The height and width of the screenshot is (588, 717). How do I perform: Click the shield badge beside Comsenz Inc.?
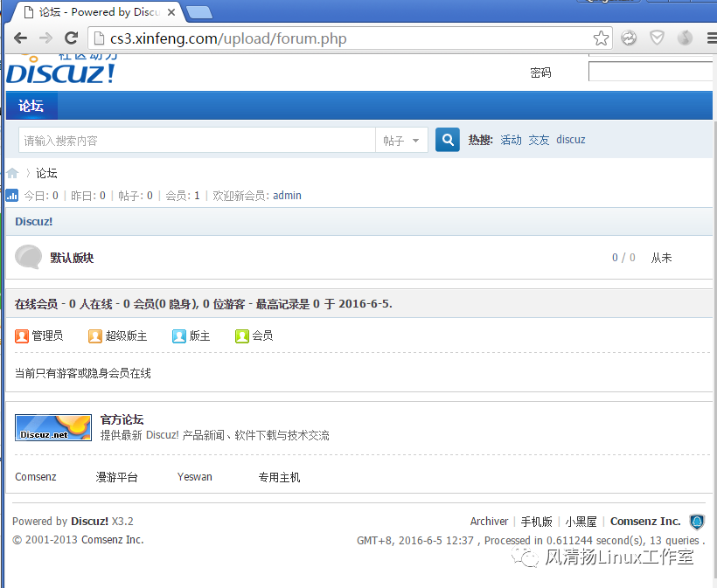click(697, 522)
